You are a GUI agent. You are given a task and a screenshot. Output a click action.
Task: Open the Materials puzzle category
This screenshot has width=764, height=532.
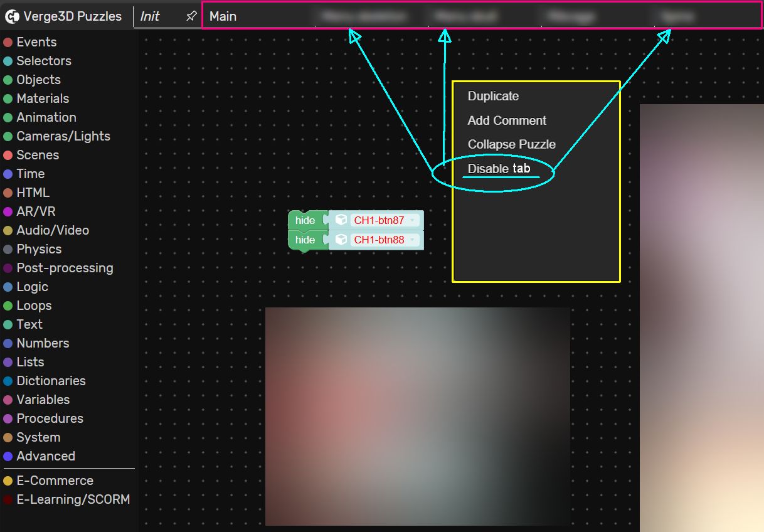coord(36,98)
